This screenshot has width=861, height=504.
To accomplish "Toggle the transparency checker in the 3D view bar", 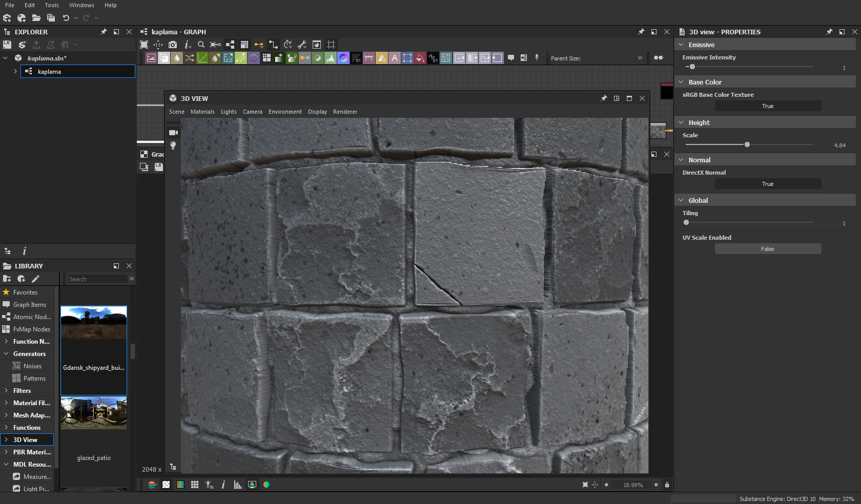I will 166,485.
